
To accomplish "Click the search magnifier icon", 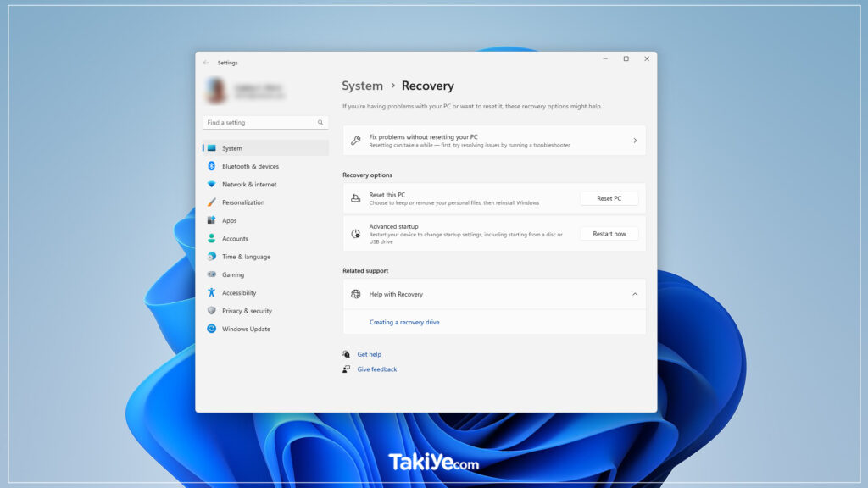I will (x=320, y=122).
